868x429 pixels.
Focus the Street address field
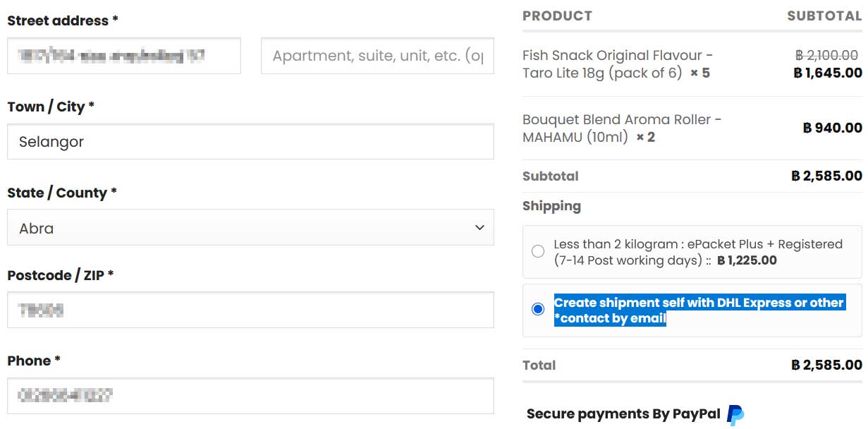[x=124, y=56]
